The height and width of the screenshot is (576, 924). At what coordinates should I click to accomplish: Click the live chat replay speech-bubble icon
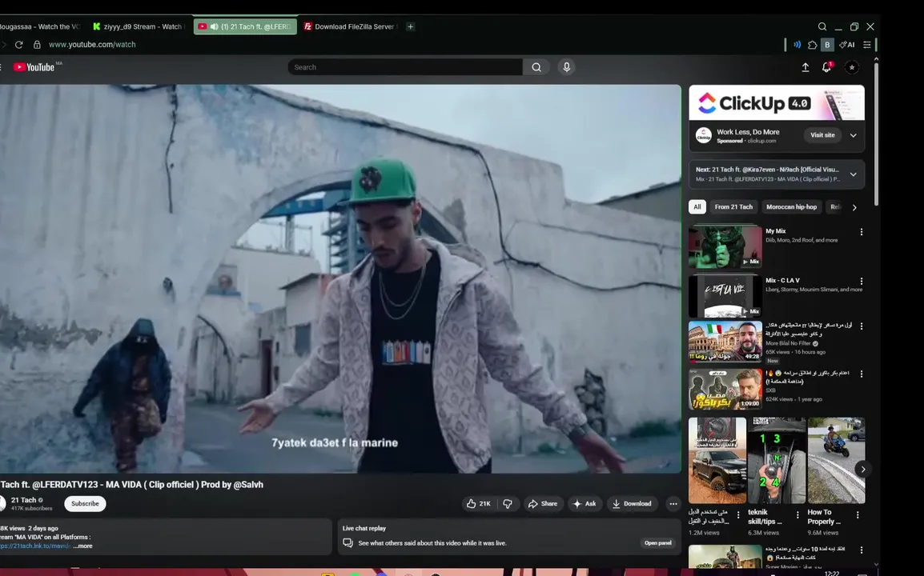pyautogui.click(x=348, y=543)
